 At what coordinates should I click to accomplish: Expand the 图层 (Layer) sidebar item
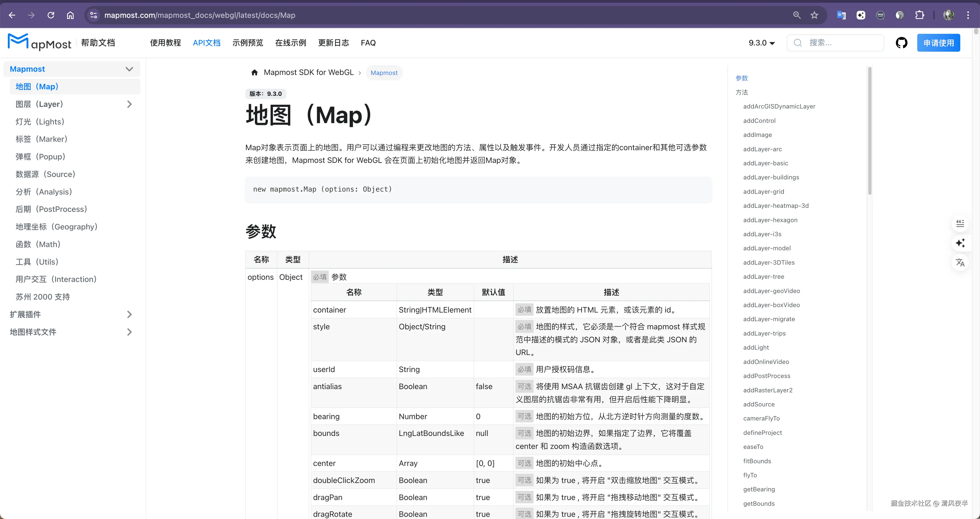[129, 104]
